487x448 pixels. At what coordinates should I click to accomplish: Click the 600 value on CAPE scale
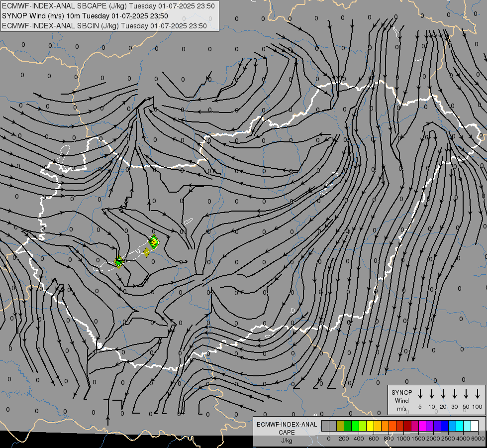374,439
